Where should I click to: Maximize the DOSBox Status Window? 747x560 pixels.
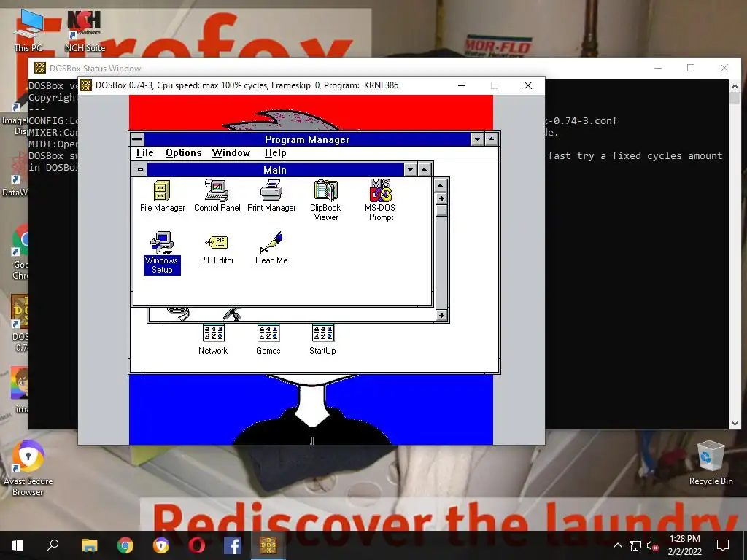tap(691, 68)
